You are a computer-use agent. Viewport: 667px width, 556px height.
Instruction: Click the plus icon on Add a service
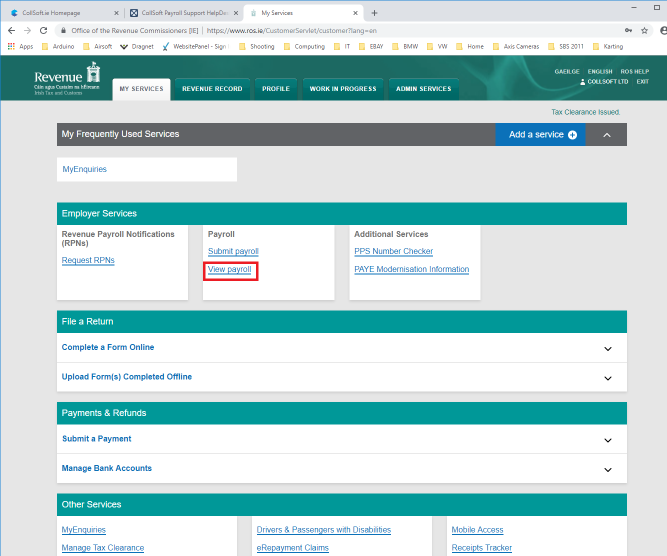click(x=573, y=135)
